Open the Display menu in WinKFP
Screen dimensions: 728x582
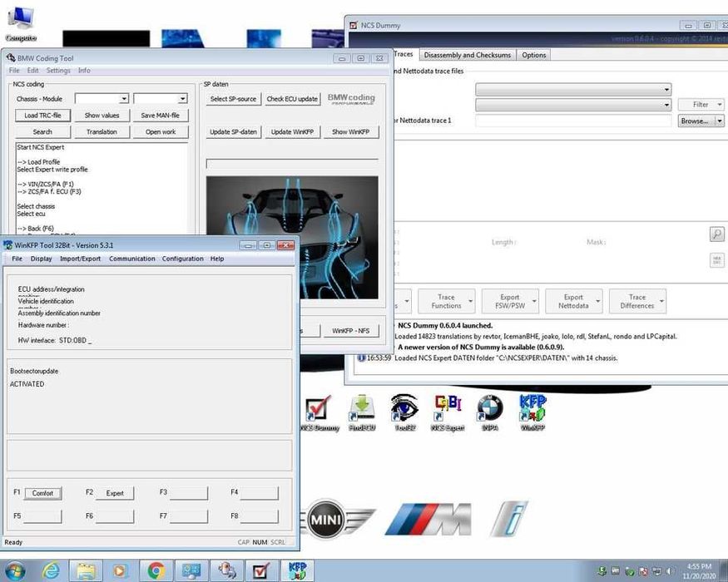(x=42, y=259)
